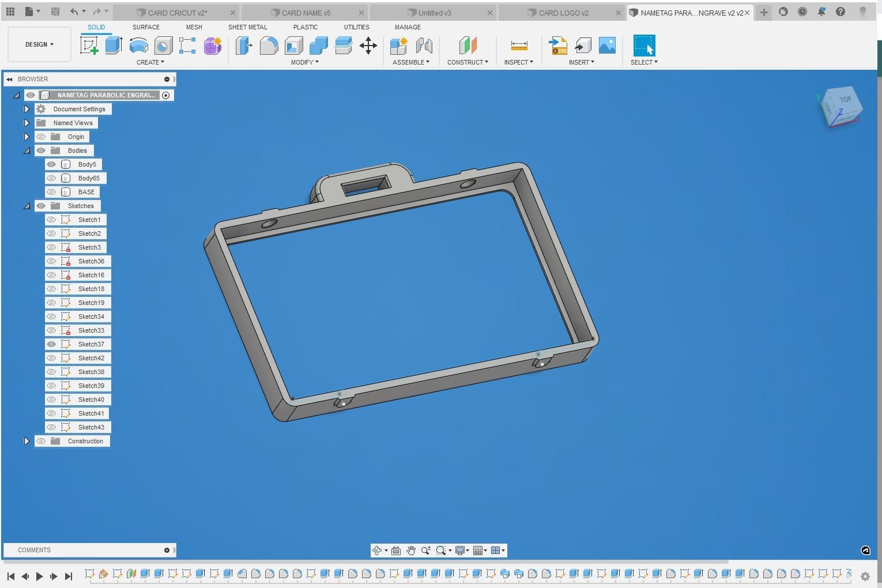Play the design history timeline

[39, 576]
